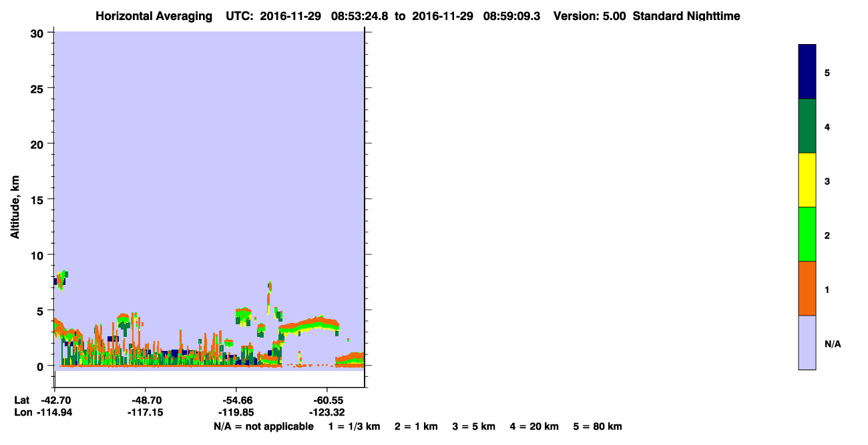
Task: Click the dark blue colorbar segment 5
Action: coord(807,72)
